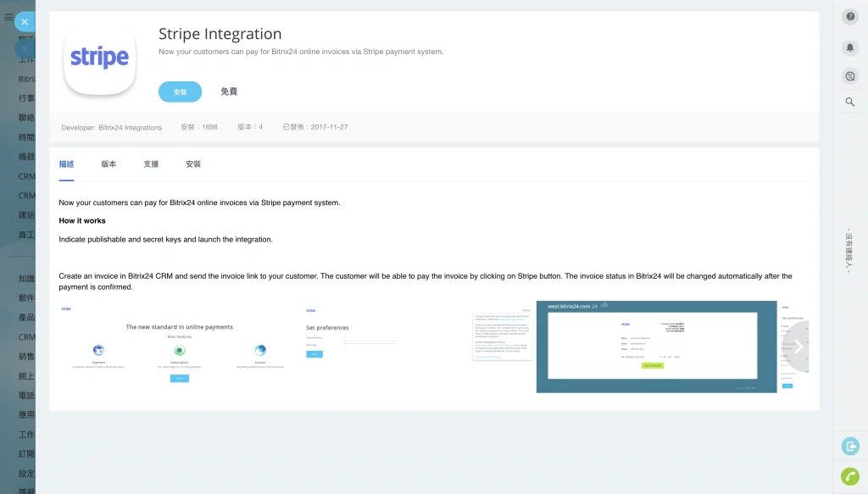The width and height of the screenshot is (868, 494).
Task: Open the help question mark icon
Action: 850,17
